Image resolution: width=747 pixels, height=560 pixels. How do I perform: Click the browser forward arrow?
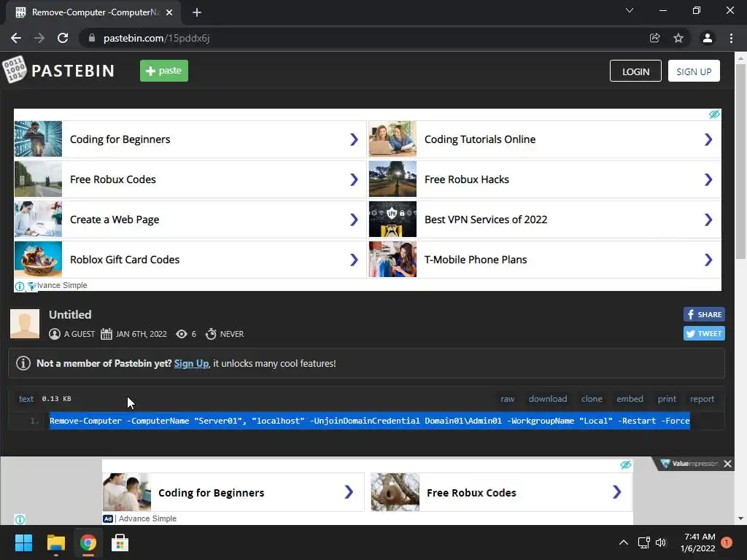click(39, 38)
